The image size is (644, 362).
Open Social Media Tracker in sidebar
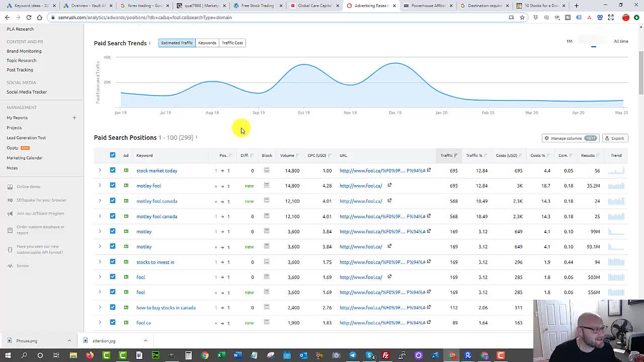click(x=27, y=92)
